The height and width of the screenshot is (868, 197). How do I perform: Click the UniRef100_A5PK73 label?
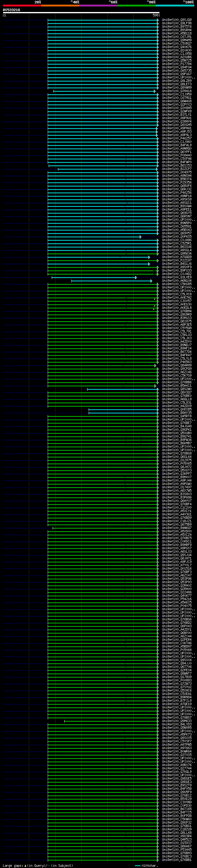177,735
